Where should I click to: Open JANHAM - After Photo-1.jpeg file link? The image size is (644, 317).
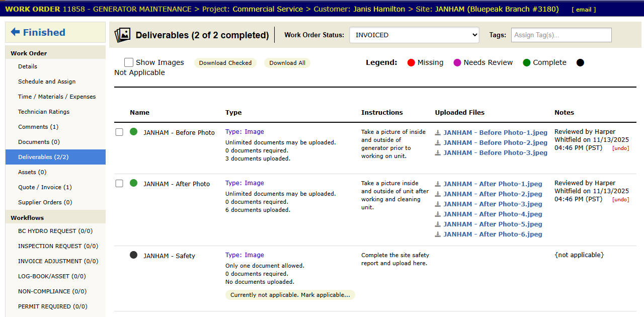(x=493, y=184)
